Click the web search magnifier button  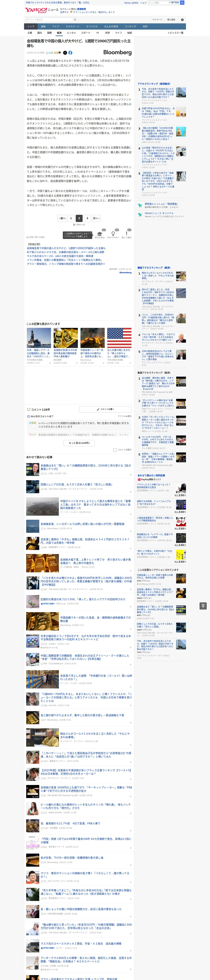coord(182,3)
